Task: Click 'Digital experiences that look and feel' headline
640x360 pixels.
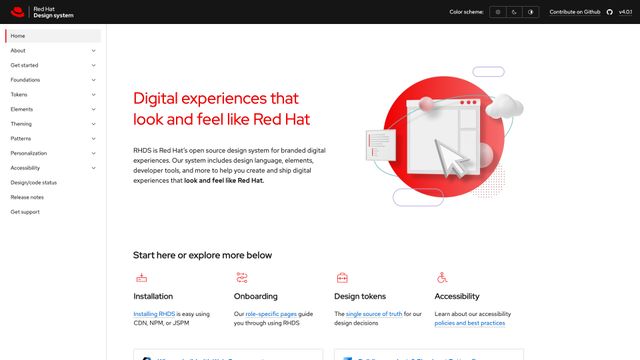Action: pos(221,109)
